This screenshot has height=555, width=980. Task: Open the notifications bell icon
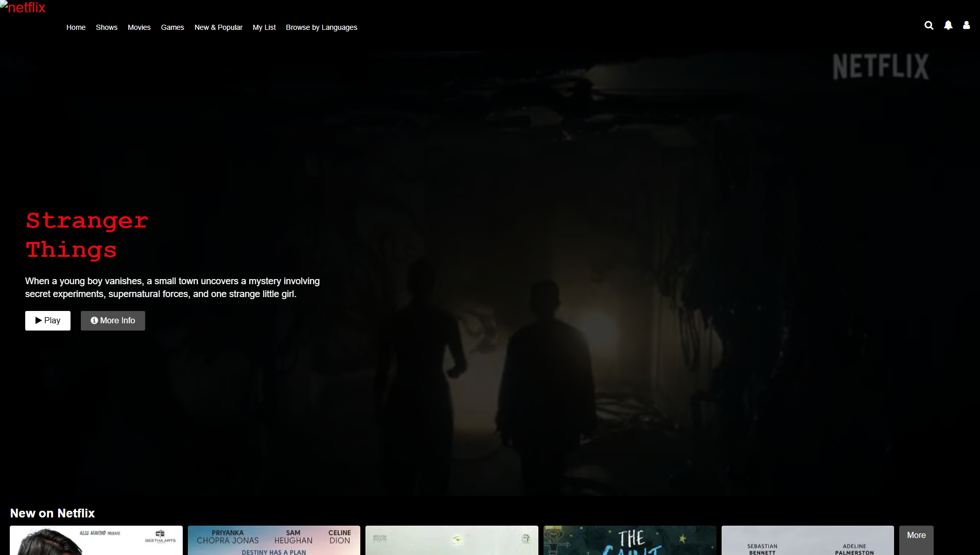coord(948,25)
